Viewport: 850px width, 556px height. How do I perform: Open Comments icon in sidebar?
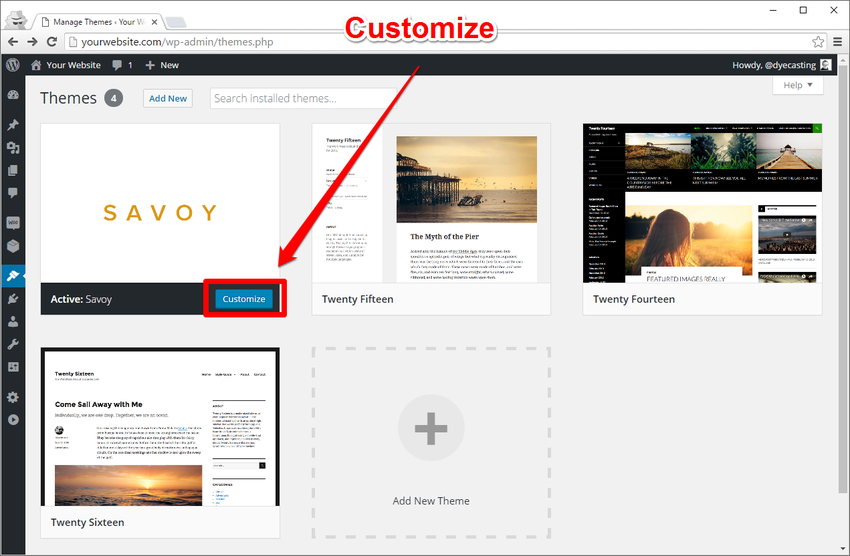[13, 193]
